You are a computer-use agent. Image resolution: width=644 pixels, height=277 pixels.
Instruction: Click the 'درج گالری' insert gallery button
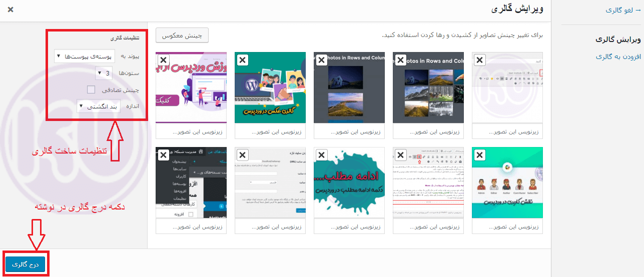[x=25, y=264]
